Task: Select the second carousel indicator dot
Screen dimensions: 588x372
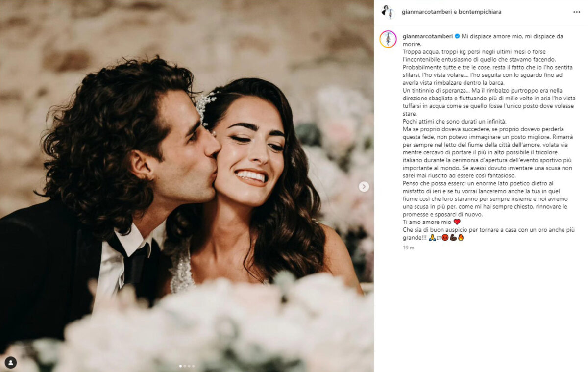Action: tap(185, 366)
